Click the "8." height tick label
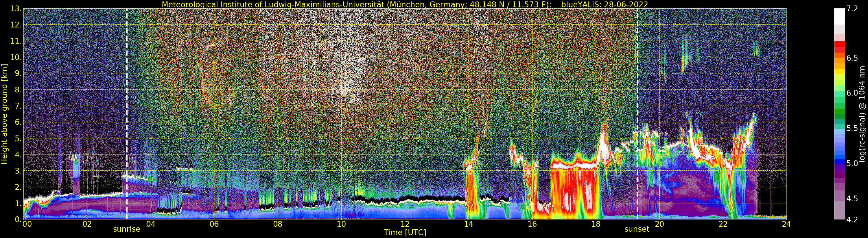This screenshot has height=238, width=868. click(x=18, y=90)
